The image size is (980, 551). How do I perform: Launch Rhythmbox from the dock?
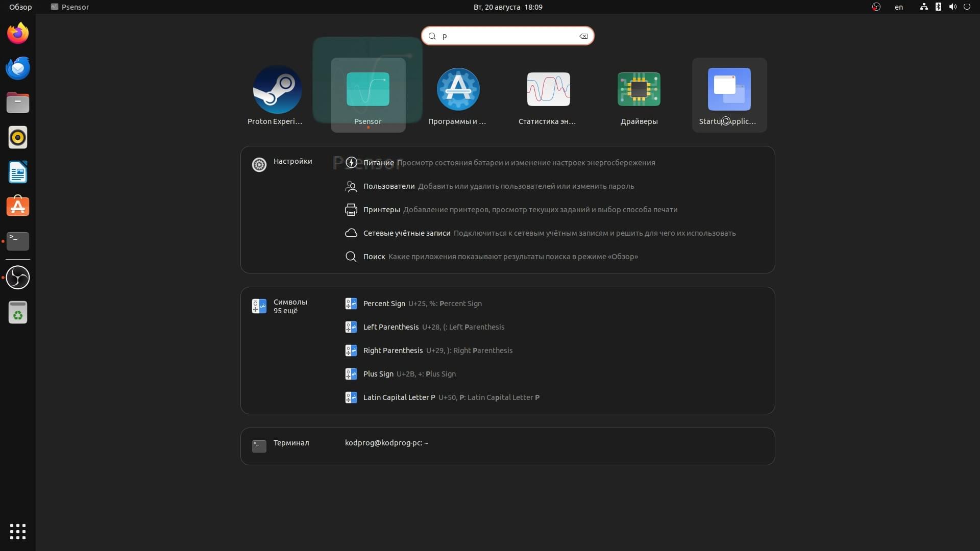(x=18, y=137)
